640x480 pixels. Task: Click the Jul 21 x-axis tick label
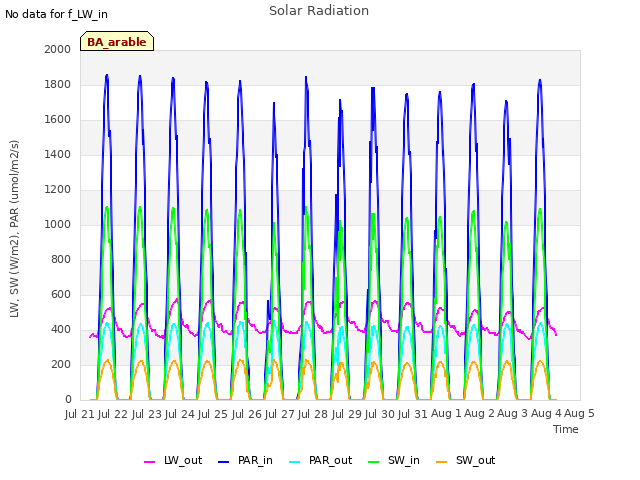[80, 414]
